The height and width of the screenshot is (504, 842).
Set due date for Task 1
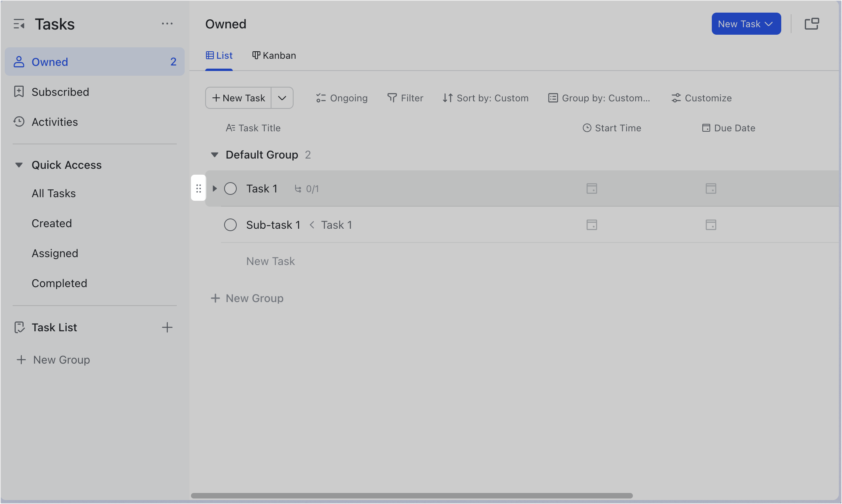pos(711,189)
